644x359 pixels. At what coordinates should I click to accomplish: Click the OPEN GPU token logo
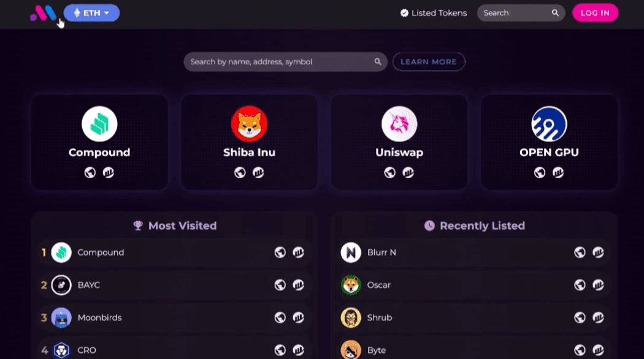(x=549, y=124)
